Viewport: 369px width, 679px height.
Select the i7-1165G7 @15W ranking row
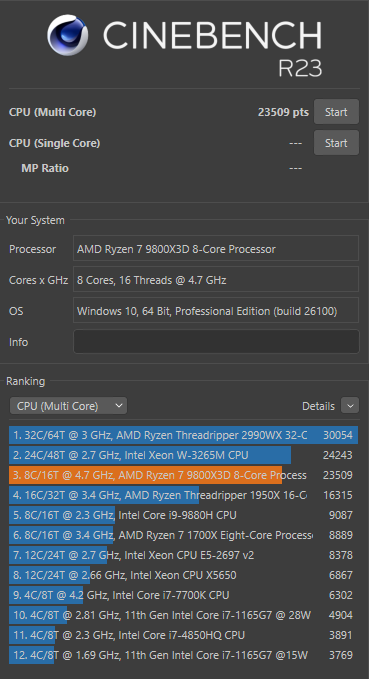184,654
